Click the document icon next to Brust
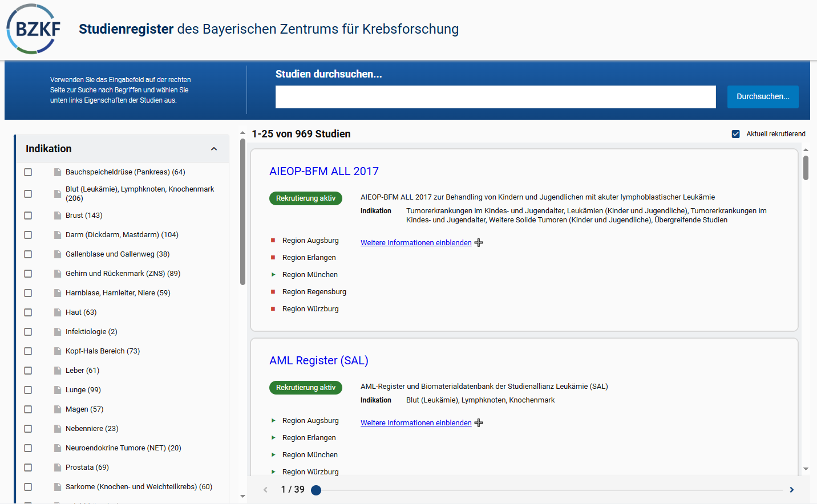 [57, 216]
